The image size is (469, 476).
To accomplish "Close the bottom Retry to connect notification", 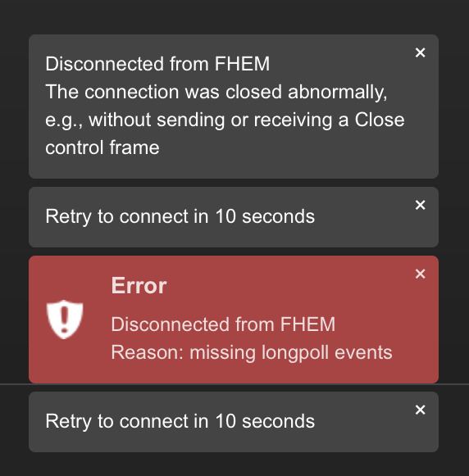I will (x=420, y=410).
